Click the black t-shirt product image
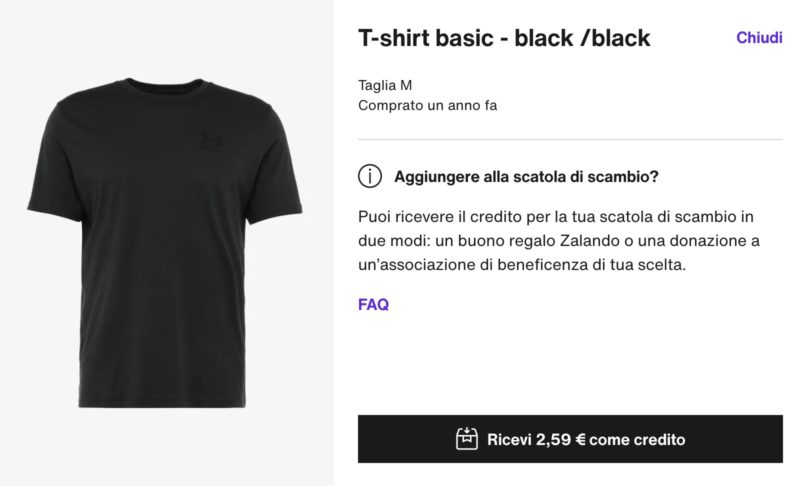The height and width of the screenshot is (486, 800). click(x=165, y=240)
